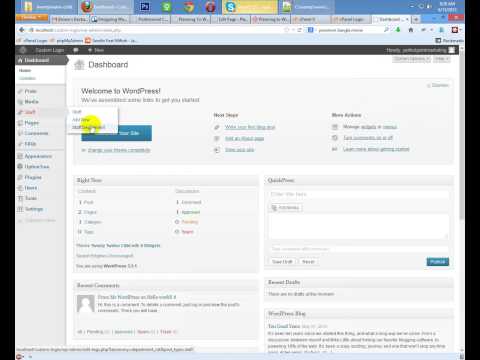Open the Pages menu in sidebar

coord(32,123)
